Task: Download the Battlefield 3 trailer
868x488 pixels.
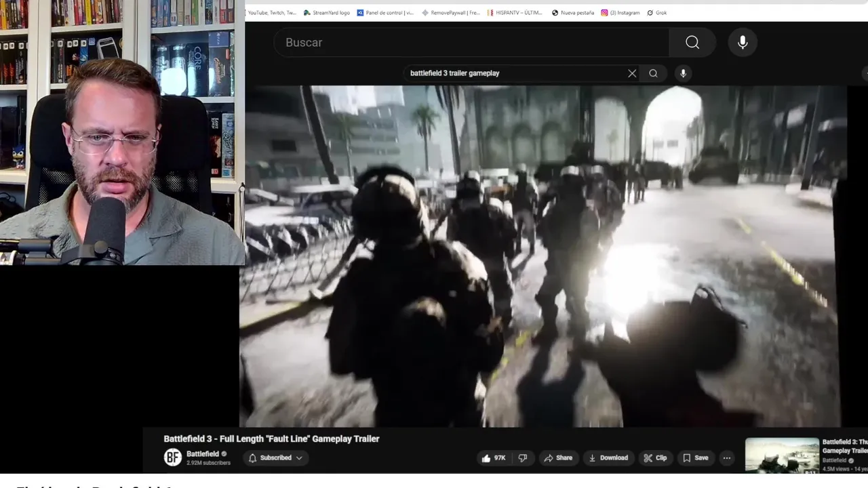Action: 608,458
